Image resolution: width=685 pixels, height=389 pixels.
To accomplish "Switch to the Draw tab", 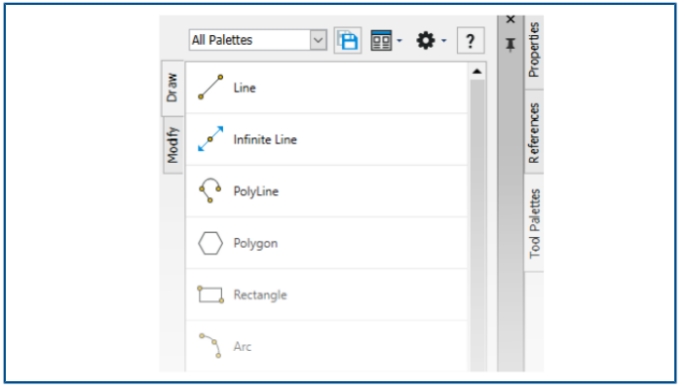I will [173, 88].
